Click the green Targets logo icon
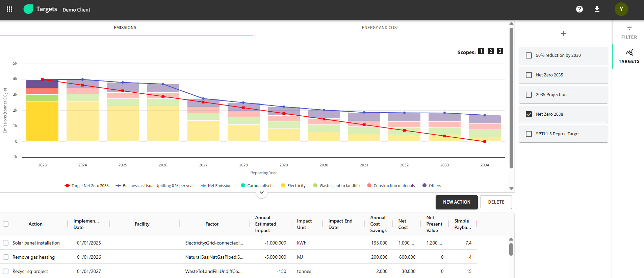The height and width of the screenshot is (278, 644). click(x=28, y=9)
